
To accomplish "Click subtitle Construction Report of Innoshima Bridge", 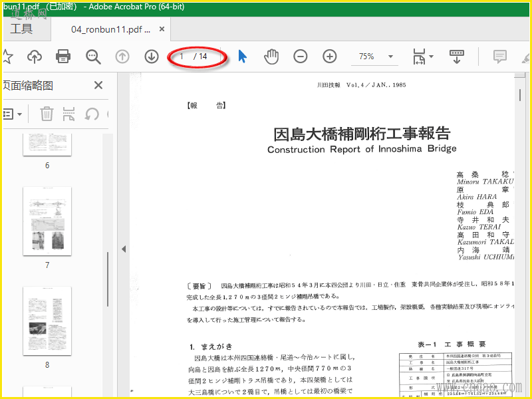I will [x=362, y=149].
